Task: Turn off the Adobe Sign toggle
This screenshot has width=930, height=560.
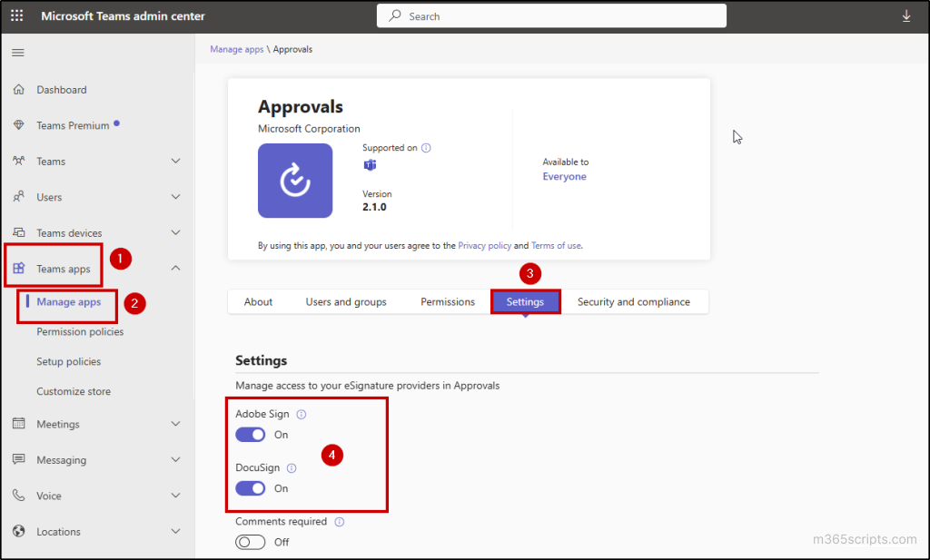Action: coord(251,435)
